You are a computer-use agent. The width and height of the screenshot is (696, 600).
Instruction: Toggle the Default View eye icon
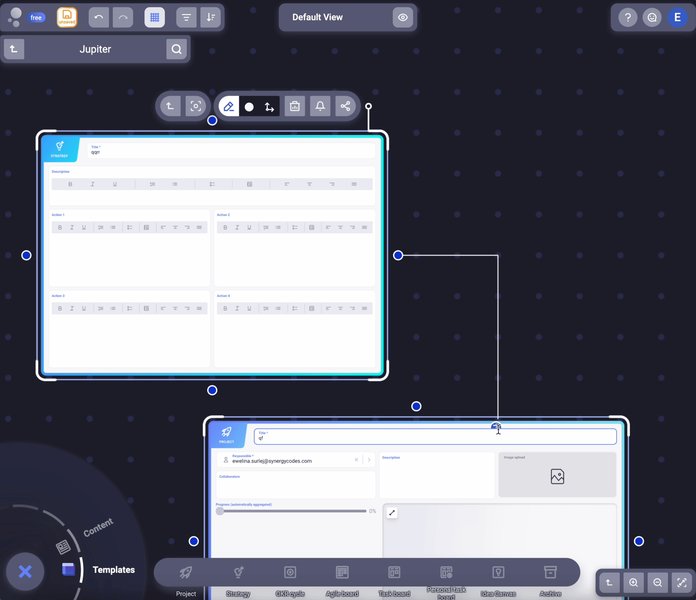403,17
